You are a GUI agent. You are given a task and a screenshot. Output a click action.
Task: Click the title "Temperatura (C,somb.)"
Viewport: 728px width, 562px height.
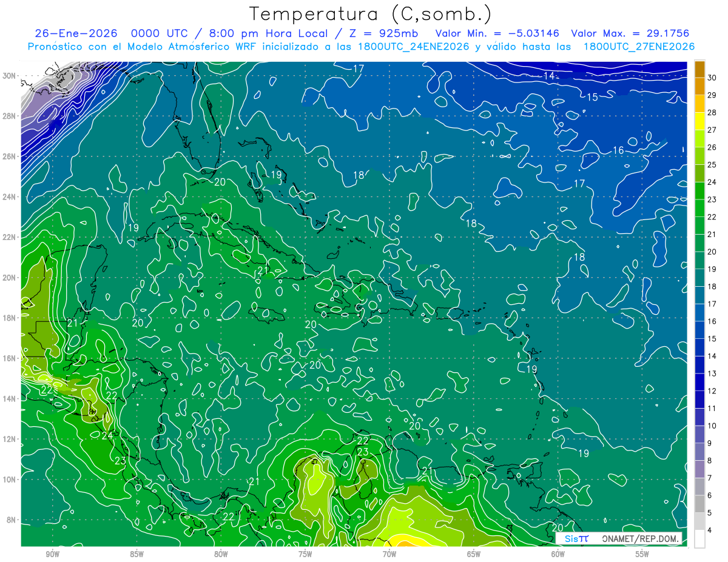point(371,15)
